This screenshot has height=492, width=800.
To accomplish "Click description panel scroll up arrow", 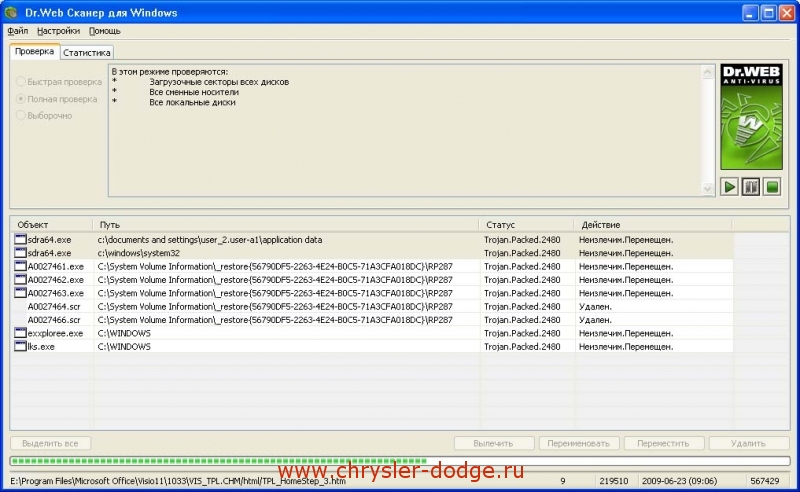I will pos(707,72).
